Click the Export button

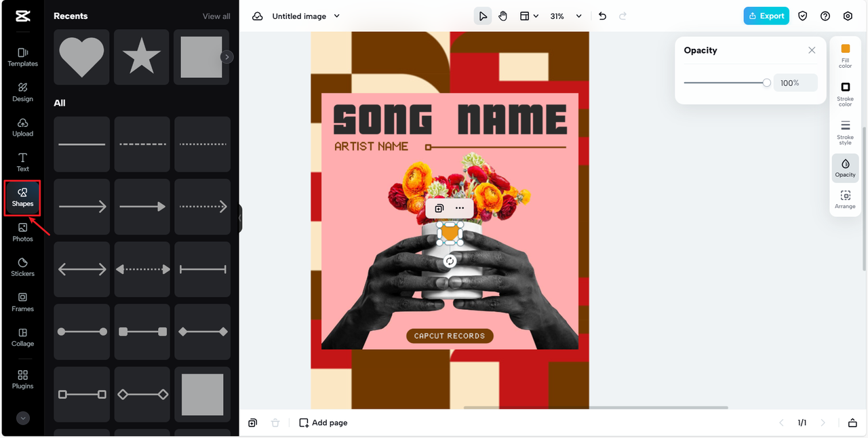(x=766, y=16)
